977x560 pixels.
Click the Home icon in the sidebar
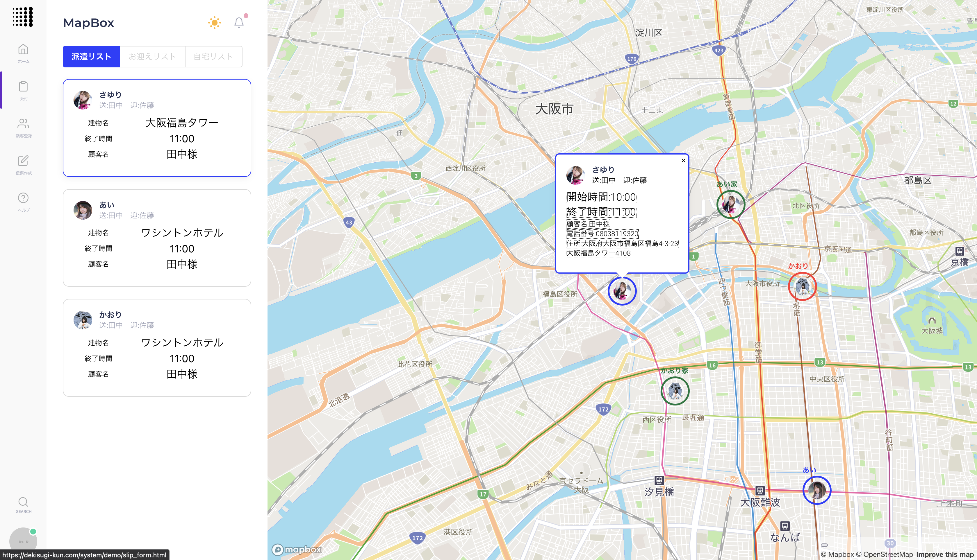click(23, 50)
